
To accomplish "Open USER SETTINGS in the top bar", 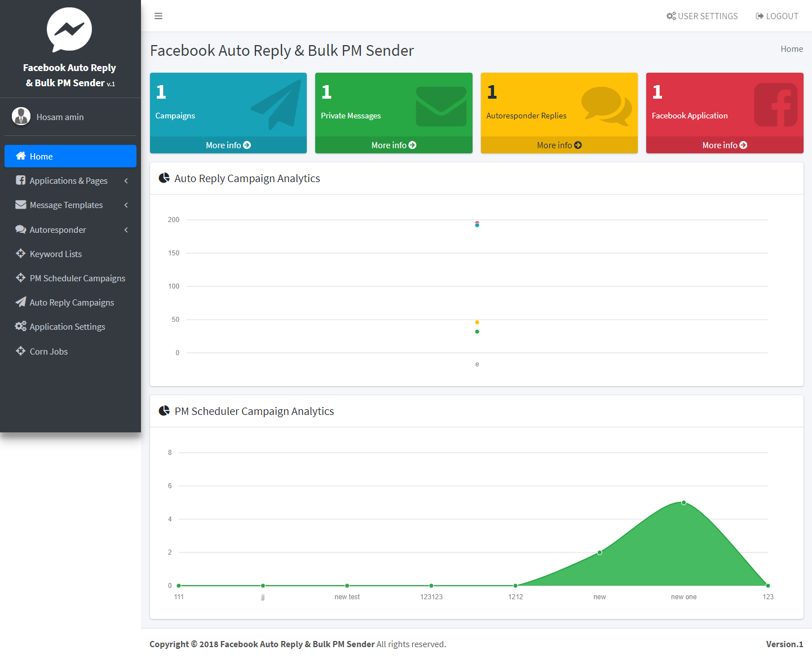I will tap(702, 16).
